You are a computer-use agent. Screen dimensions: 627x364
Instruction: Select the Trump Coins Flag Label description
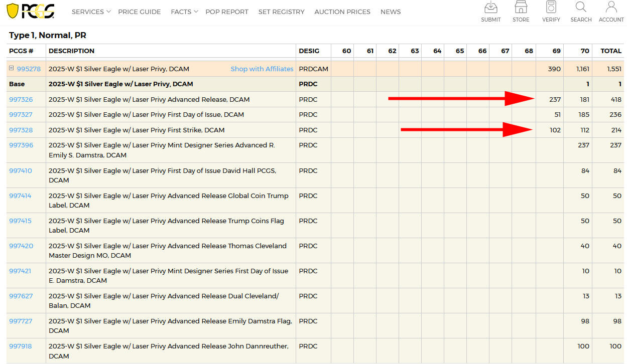[x=166, y=226]
